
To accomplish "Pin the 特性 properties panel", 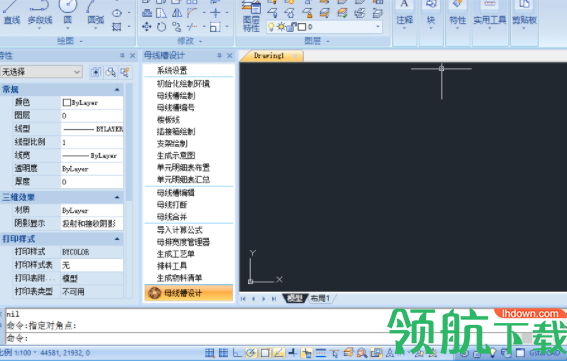I will pyautogui.click(x=122, y=55).
